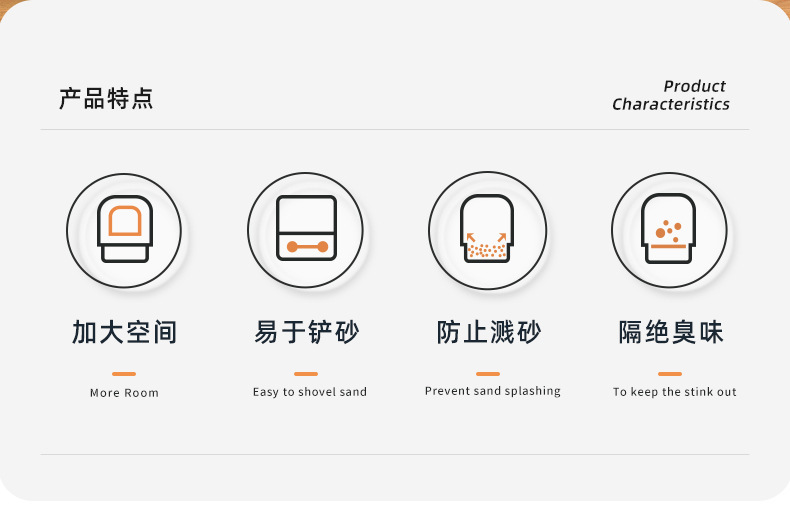The height and width of the screenshot is (528, 790).
Task: Click the 隔绝臭味 heading
Action: (671, 333)
